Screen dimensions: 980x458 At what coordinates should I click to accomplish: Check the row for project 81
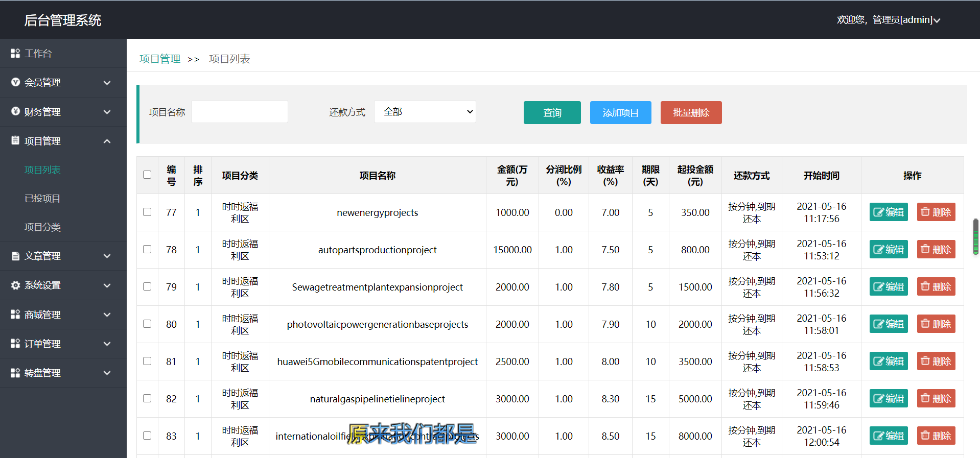pyautogui.click(x=147, y=361)
